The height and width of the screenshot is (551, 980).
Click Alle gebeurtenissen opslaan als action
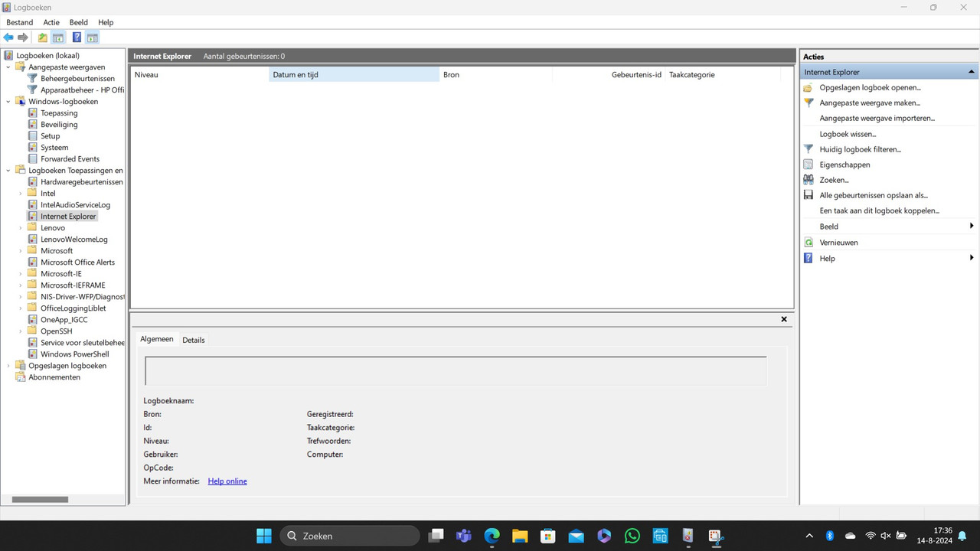(x=874, y=195)
